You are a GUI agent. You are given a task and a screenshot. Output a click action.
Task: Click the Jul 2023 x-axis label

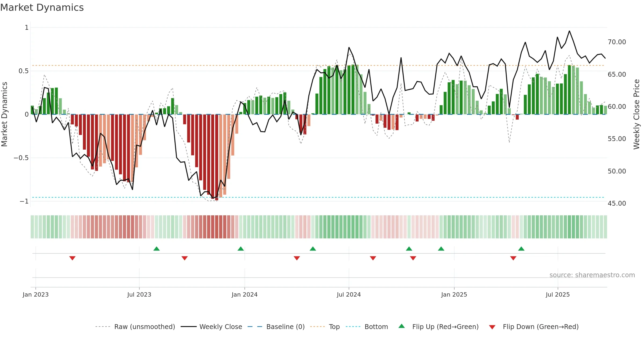(139, 294)
